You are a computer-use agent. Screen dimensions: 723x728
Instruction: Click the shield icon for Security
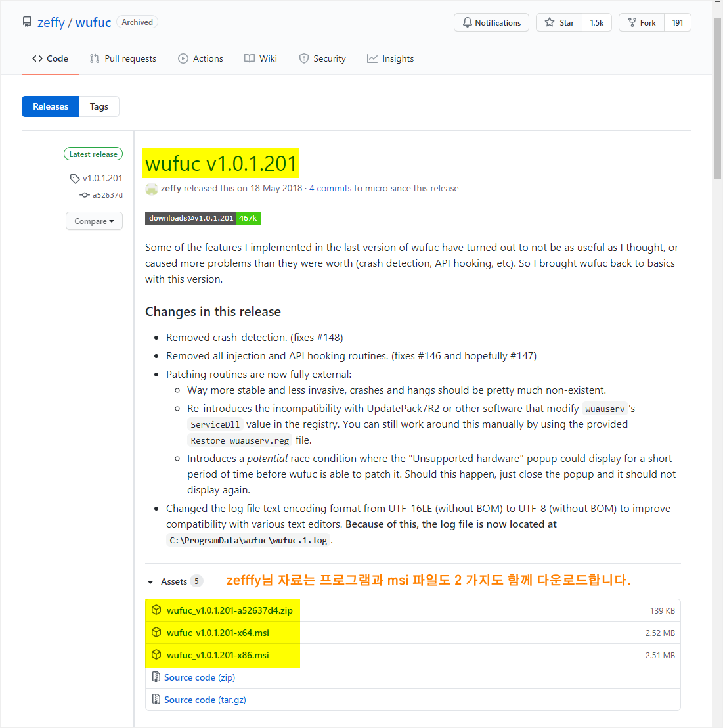[x=304, y=58]
